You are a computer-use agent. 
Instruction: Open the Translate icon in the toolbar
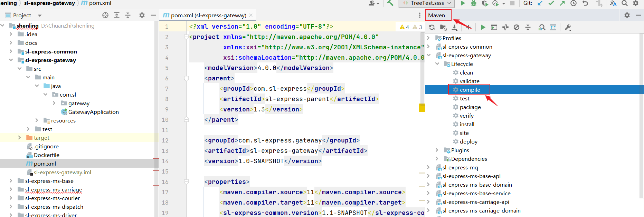pos(613,3)
